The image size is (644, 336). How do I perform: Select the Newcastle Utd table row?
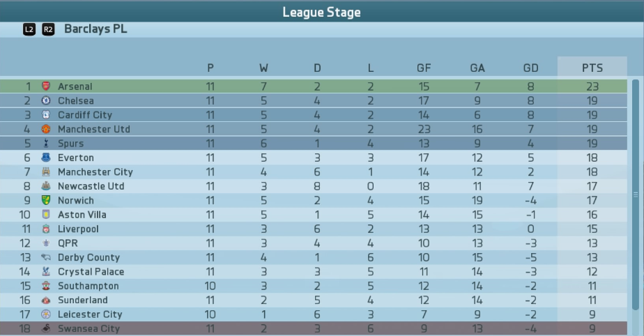(314, 186)
